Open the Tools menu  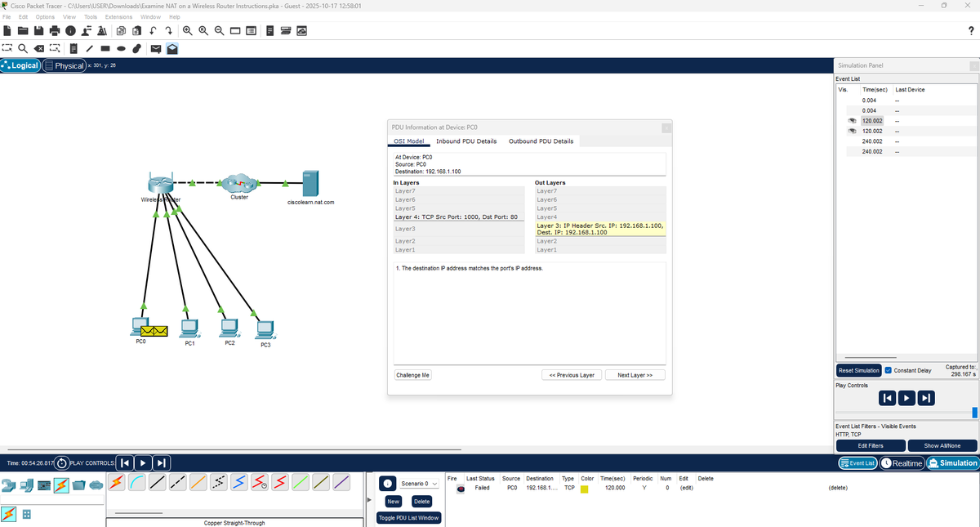tap(91, 17)
